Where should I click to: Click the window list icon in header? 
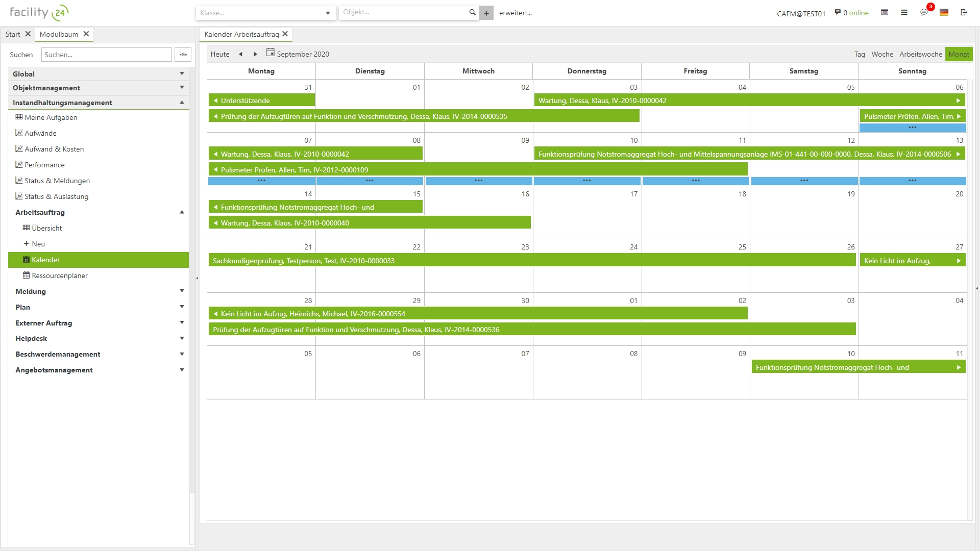[885, 12]
